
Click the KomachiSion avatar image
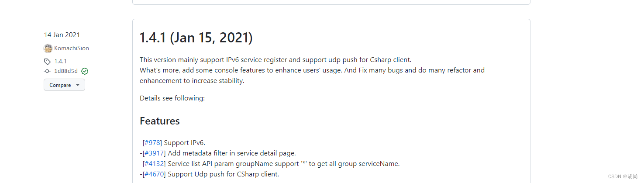(x=48, y=48)
